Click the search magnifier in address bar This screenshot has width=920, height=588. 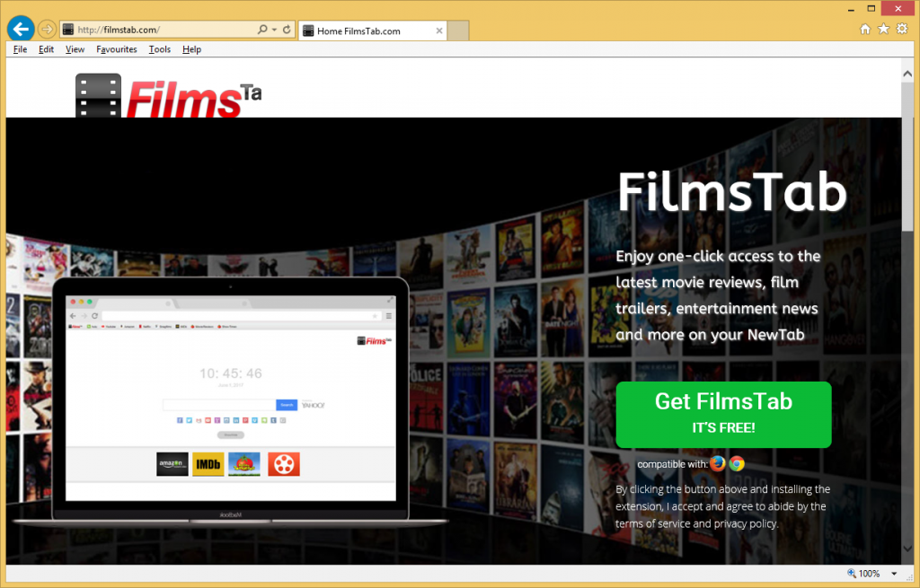click(262, 30)
